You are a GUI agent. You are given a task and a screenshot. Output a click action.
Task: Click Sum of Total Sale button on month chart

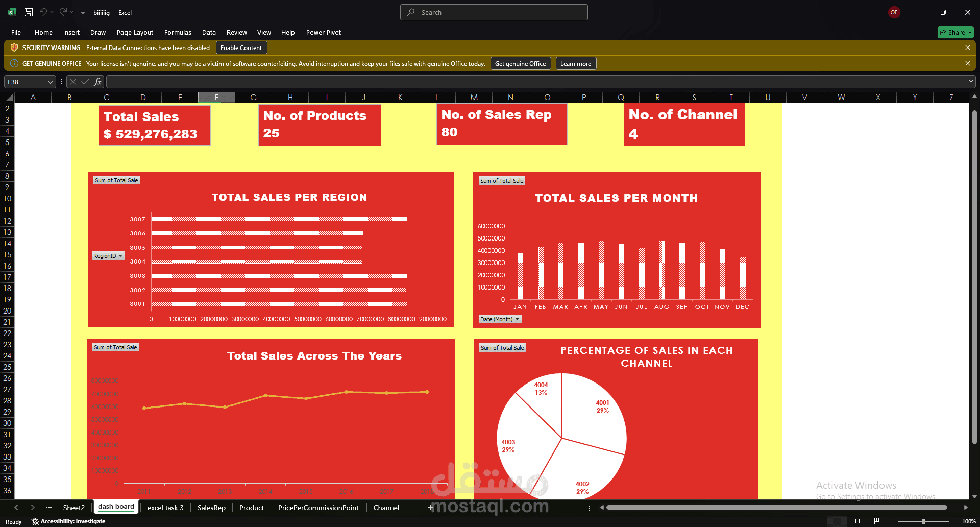(x=502, y=181)
